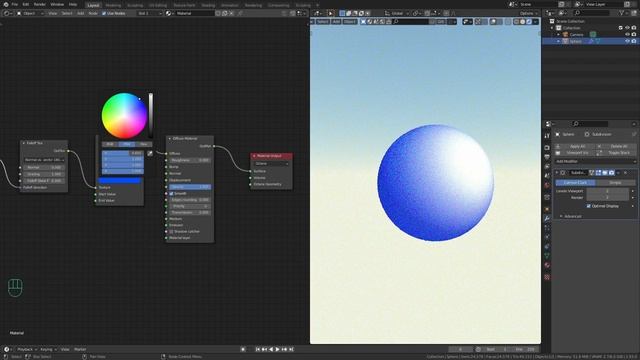Screen dimensions: 640x360
Task: Open the Object Constraints properties tab
Action: click(x=547, y=247)
